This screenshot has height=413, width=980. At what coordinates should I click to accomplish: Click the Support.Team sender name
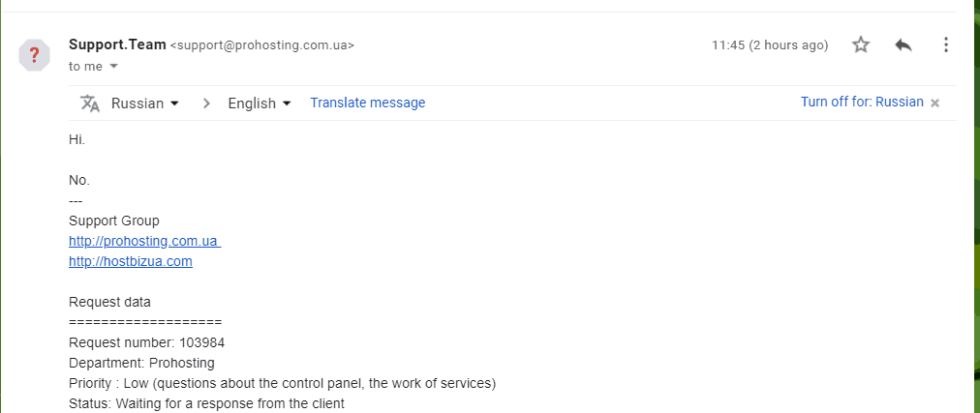tap(117, 44)
